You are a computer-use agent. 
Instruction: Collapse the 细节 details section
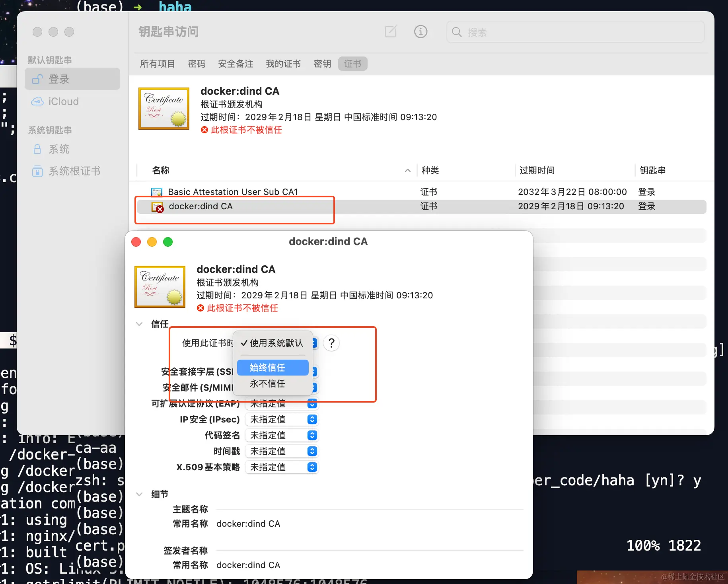139,494
